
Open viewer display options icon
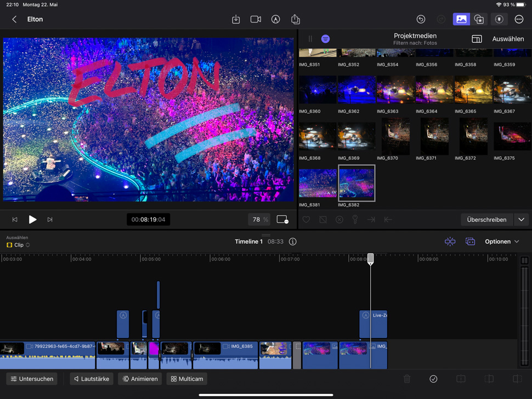tap(282, 220)
